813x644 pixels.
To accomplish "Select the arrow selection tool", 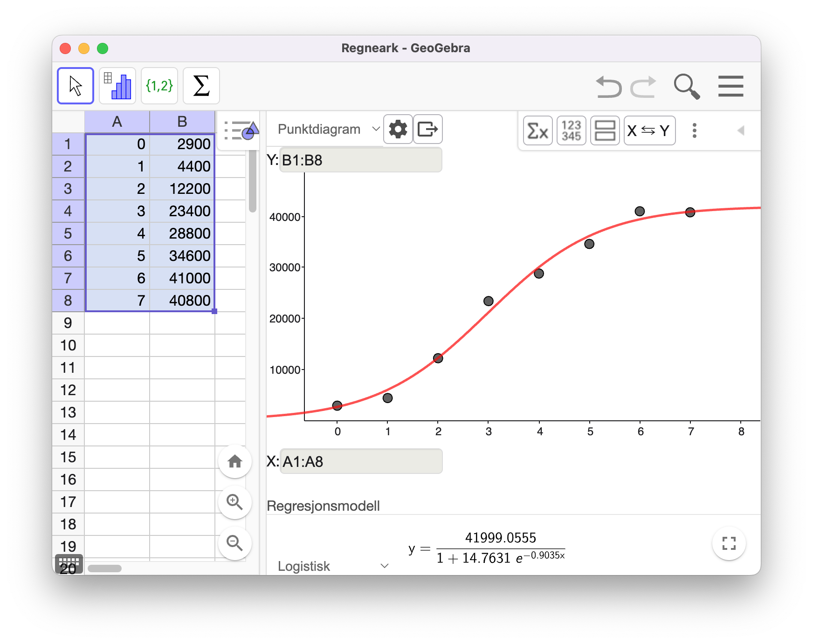I will click(x=75, y=85).
